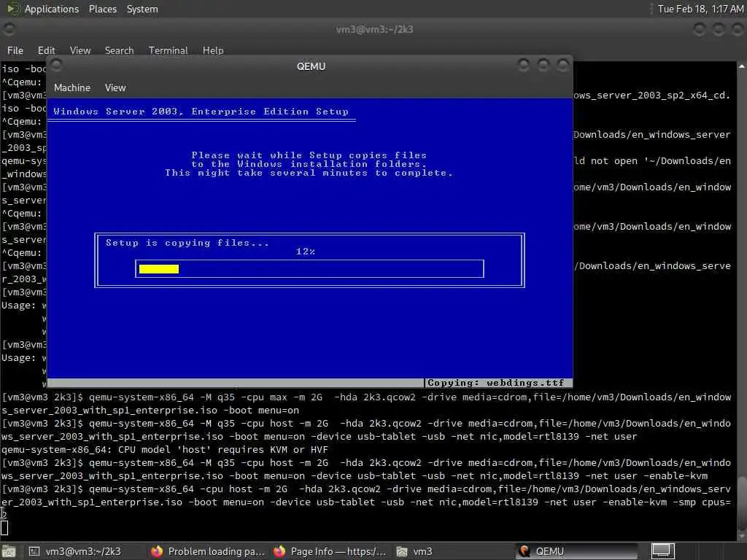The image size is (747, 560).
Task: Switch to 'Problem loading pa...' Firefox taskbar item
Action: [208, 551]
